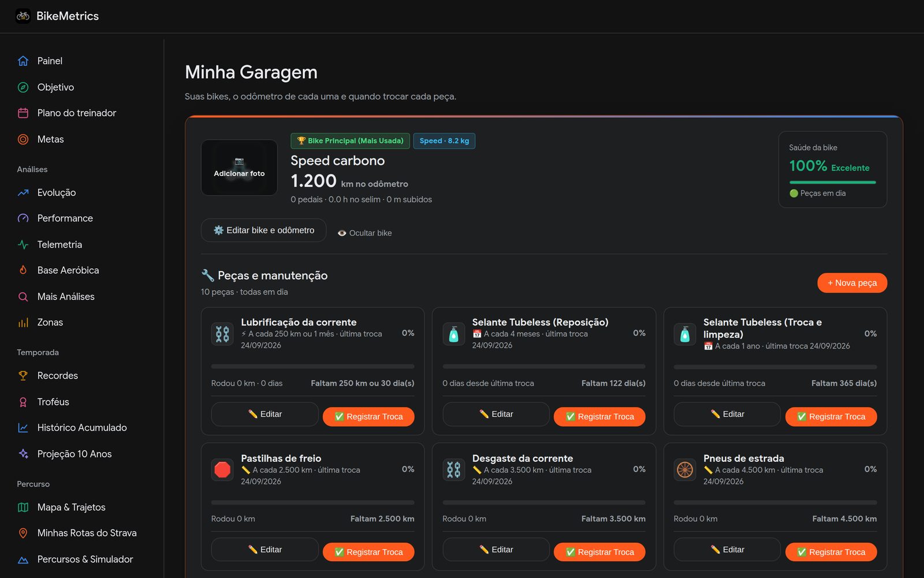Click the Percursos & Simulador mountain icon
This screenshot has width=924, height=578.
23,560
